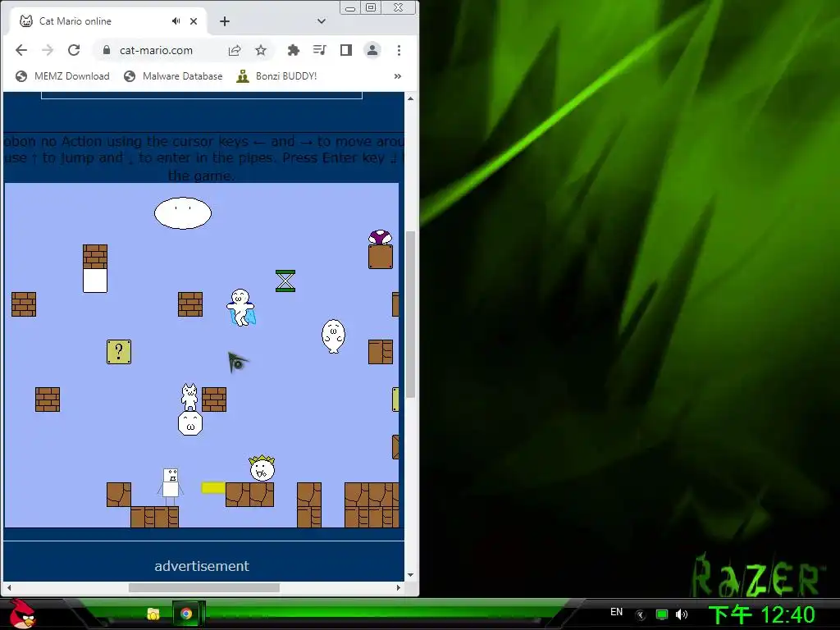Click the horizontal scrollbar right arrow

coord(398,587)
